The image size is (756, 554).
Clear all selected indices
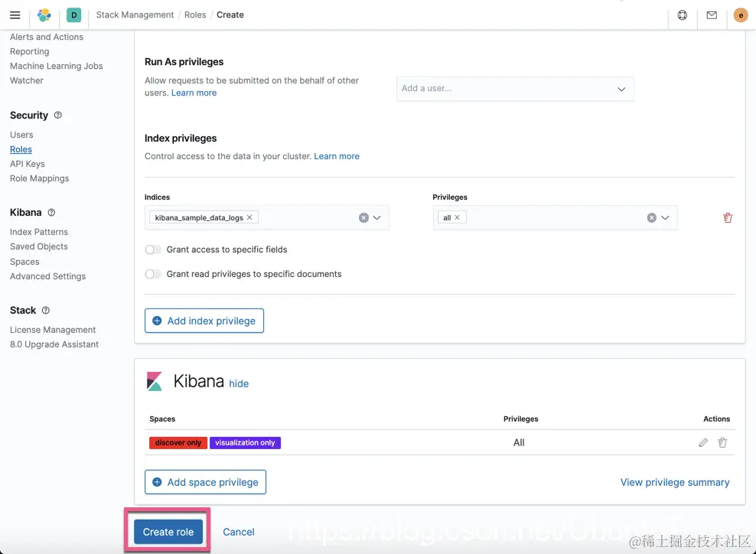click(363, 218)
